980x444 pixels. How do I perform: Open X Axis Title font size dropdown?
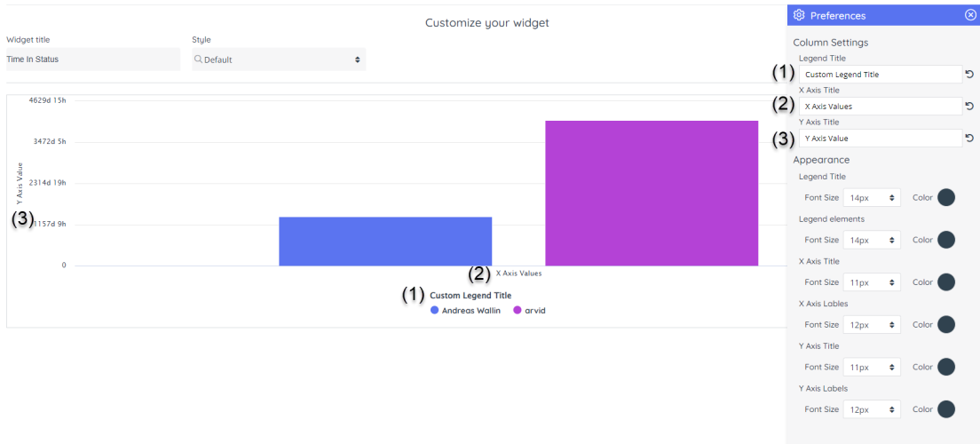pos(872,282)
